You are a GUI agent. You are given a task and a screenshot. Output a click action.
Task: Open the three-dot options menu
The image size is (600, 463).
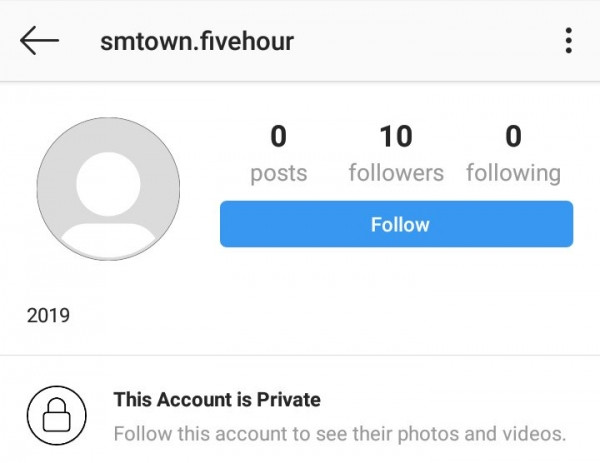point(568,41)
